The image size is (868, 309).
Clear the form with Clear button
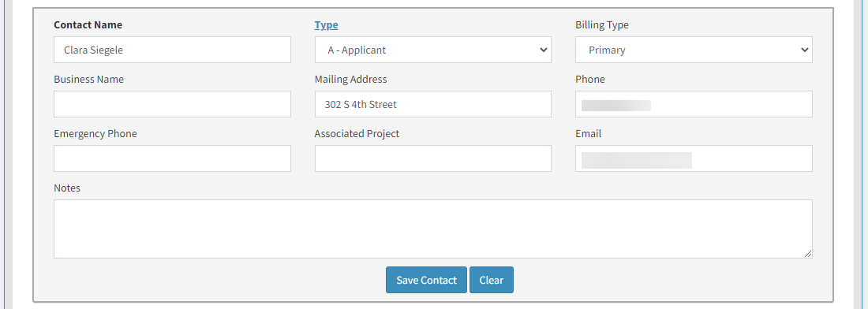[492, 280]
